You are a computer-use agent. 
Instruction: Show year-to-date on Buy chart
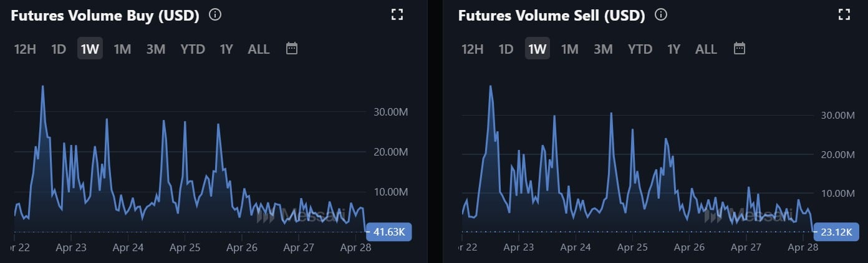[x=193, y=49]
